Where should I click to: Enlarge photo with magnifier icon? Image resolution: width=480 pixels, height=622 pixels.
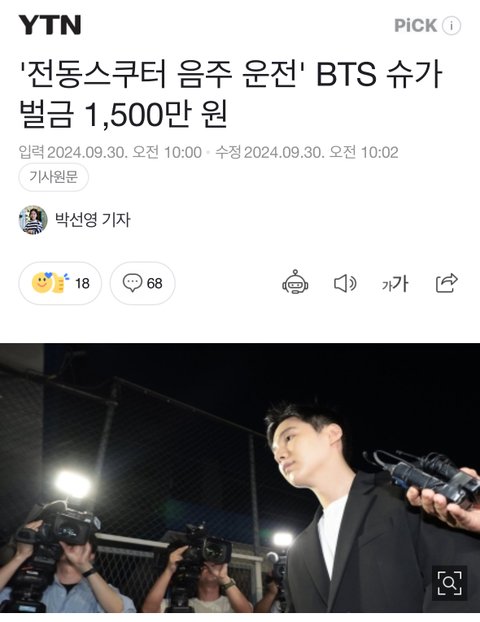tap(449, 583)
